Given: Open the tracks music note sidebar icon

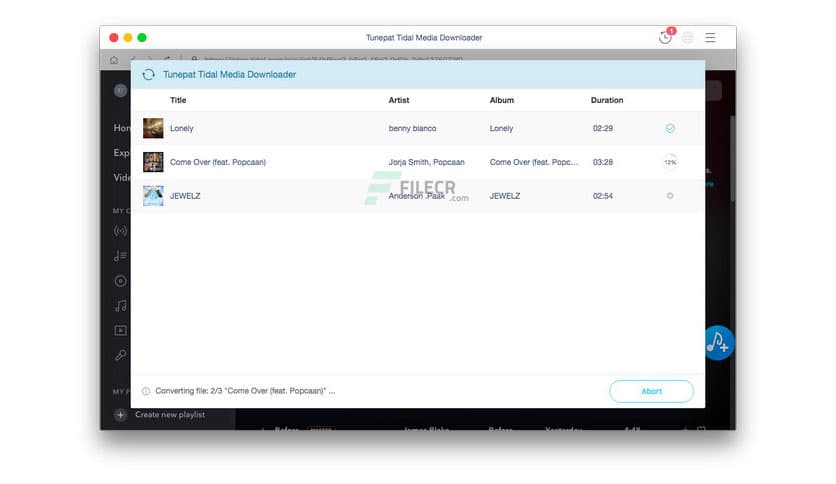Looking at the screenshot, I should coord(120,305).
